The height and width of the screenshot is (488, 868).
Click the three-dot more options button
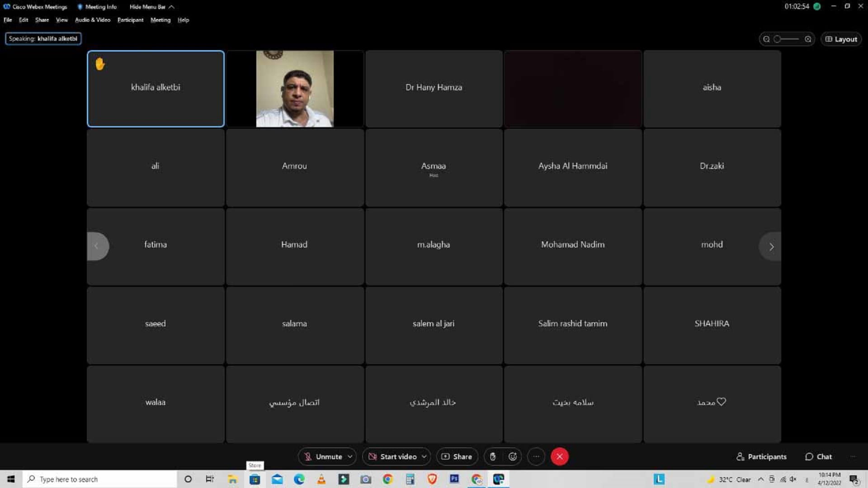[536, 457]
